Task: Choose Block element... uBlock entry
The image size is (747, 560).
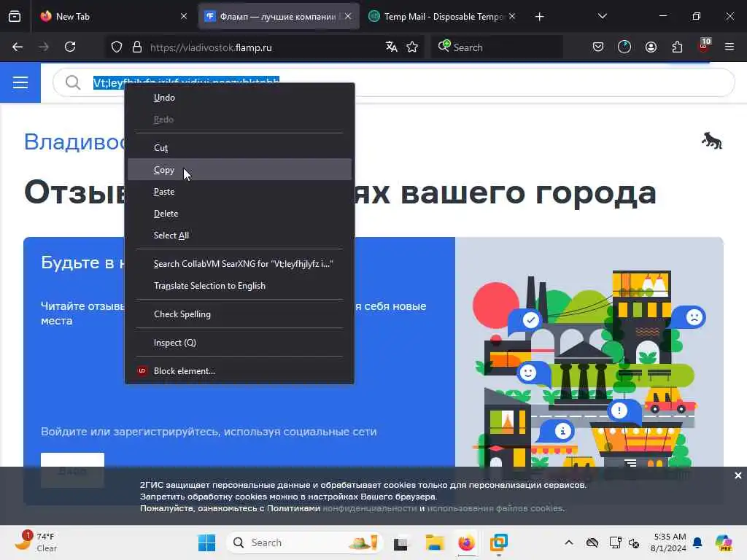Action: coord(239,371)
